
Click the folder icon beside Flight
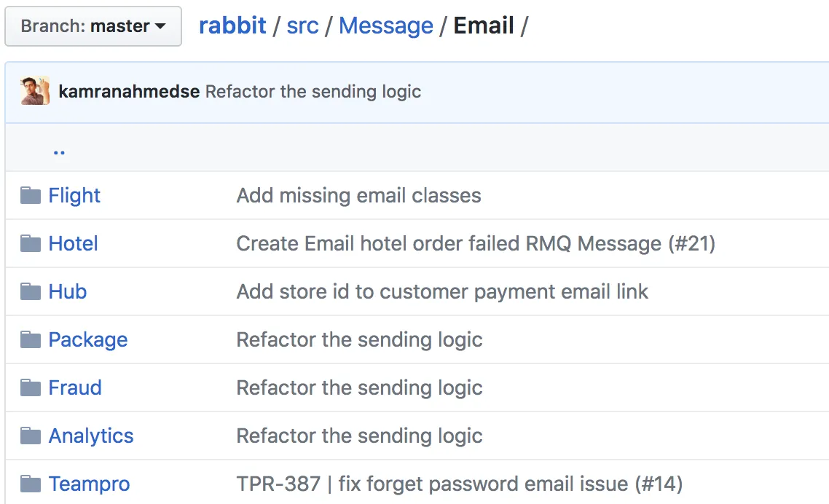pos(31,194)
